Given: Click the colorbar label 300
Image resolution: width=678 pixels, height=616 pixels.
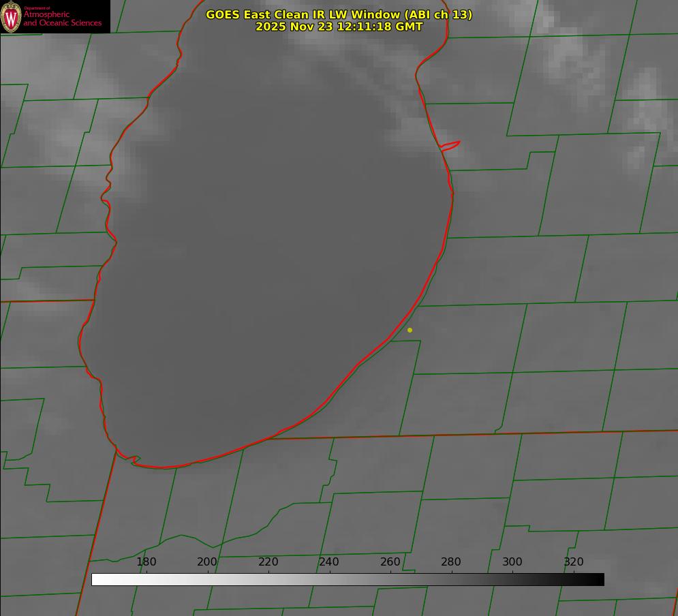Looking at the screenshot, I should tap(512, 561).
